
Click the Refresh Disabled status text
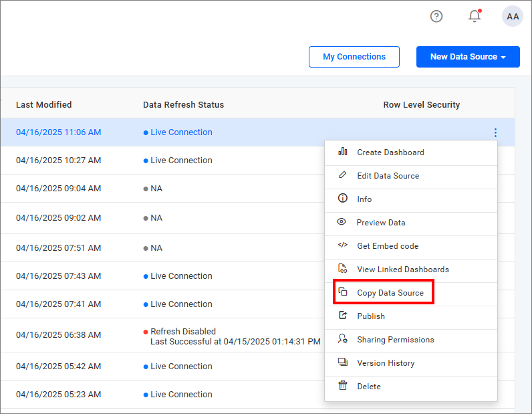183,331
